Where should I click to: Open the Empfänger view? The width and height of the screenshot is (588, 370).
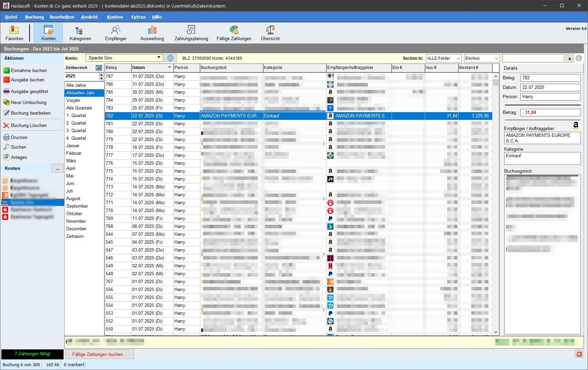(x=116, y=33)
